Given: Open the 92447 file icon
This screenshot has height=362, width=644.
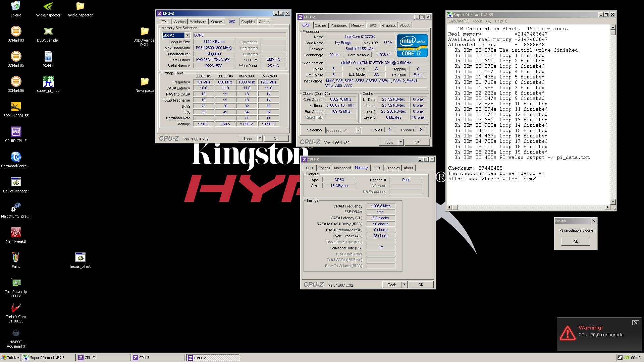Looking at the screenshot, I should 48,59.
